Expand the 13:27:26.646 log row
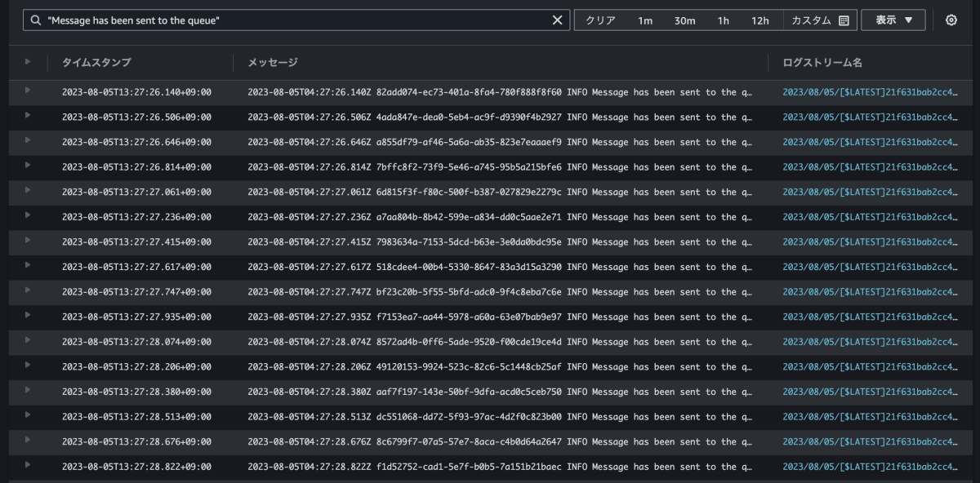This screenshot has width=980, height=483. [x=28, y=140]
